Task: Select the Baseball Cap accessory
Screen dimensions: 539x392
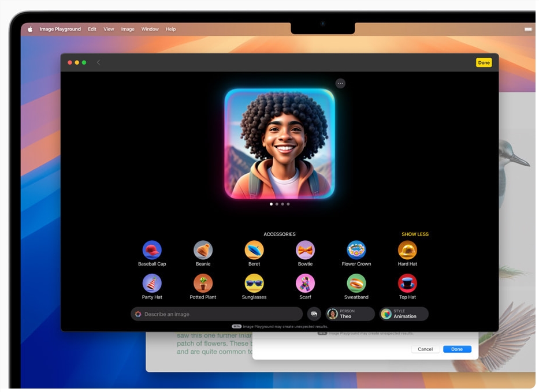Action: [152, 250]
